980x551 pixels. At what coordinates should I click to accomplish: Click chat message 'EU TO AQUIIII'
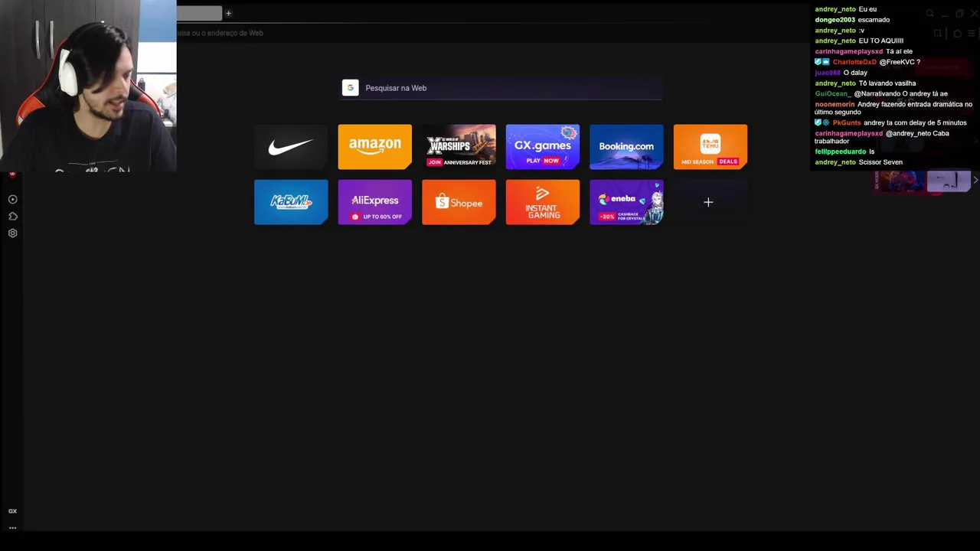tap(881, 41)
